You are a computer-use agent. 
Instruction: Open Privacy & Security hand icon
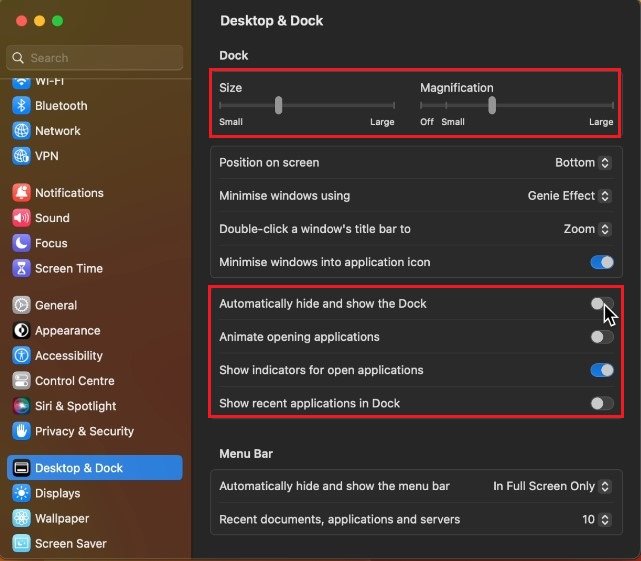point(21,431)
